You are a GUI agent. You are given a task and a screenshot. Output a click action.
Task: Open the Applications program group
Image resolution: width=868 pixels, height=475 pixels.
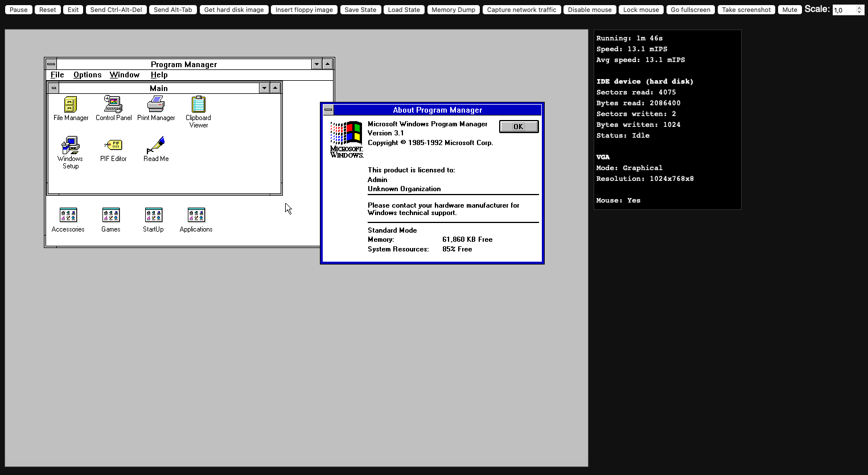point(196,216)
